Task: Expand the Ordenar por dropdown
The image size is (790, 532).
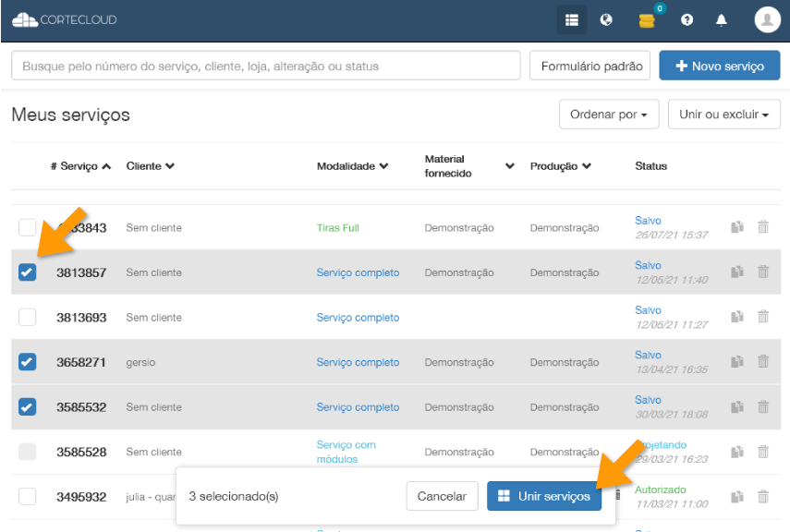Action: pos(608,115)
